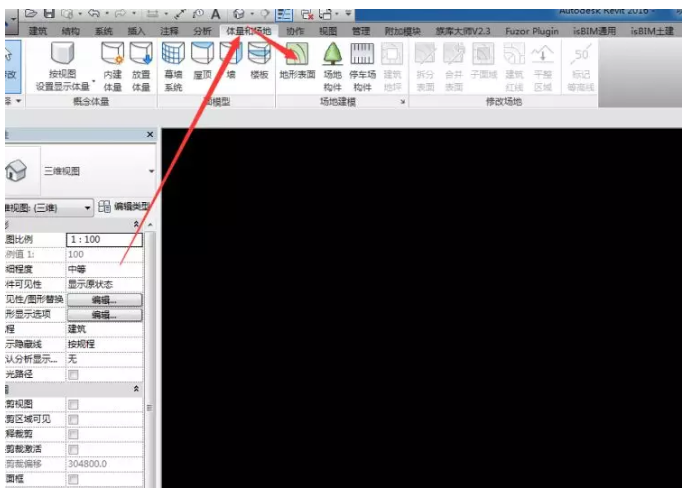Select the 停车场构件 tool
This screenshot has height=494, width=688.
(362, 66)
